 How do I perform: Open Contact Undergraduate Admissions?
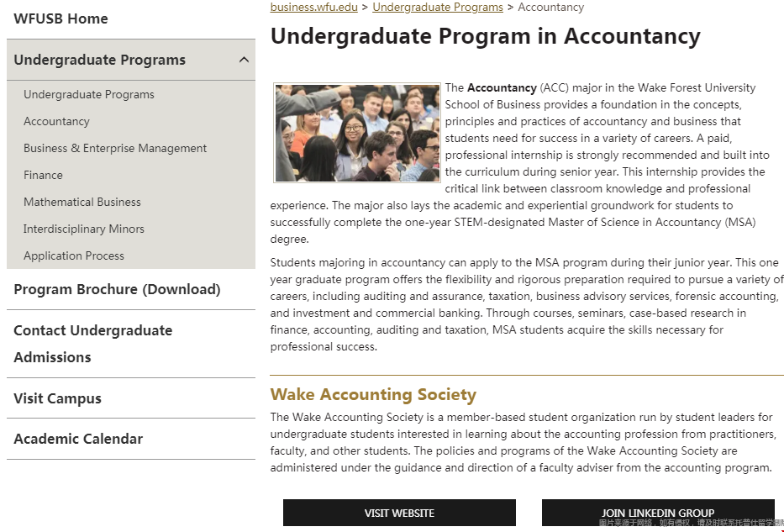pos(92,344)
